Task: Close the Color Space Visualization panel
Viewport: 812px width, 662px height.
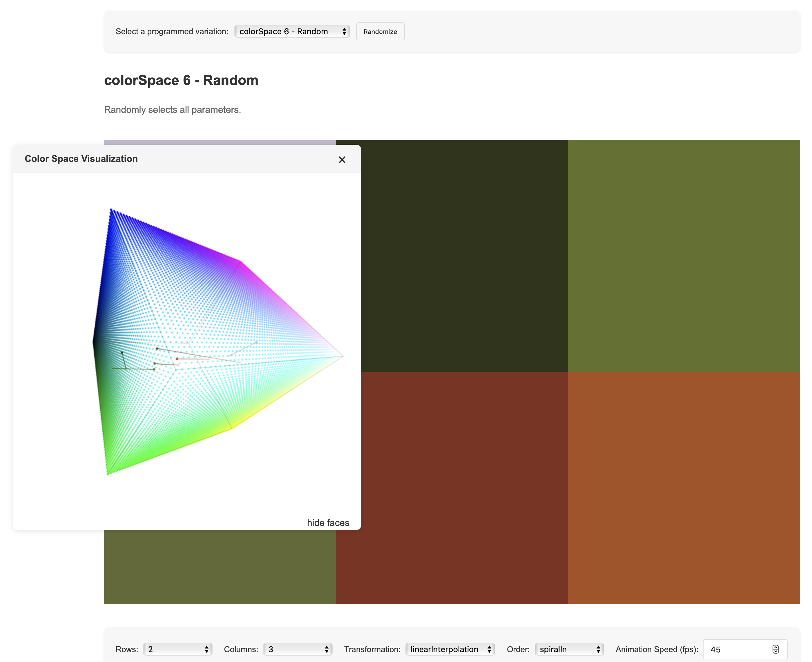Action: click(x=342, y=160)
